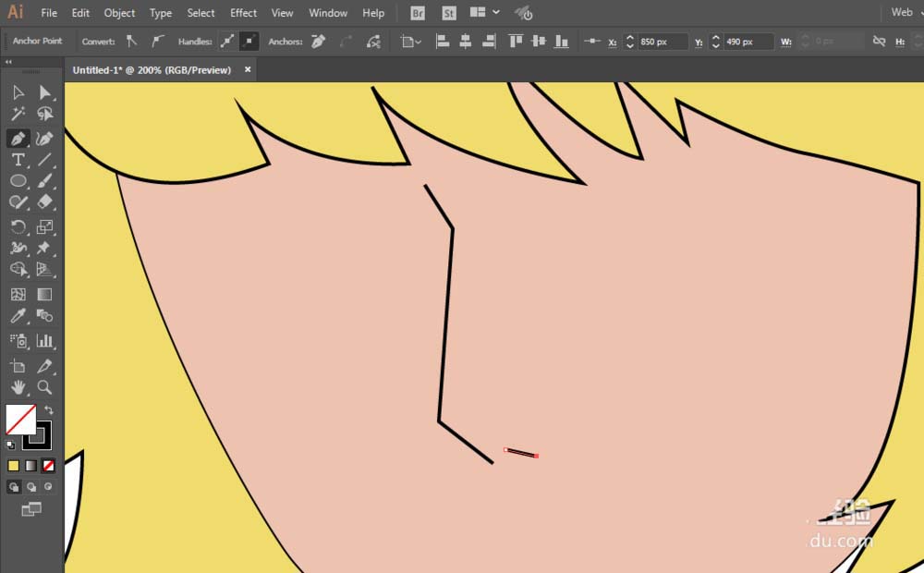The height and width of the screenshot is (573, 924).
Task: Select the Gradient tool
Action: 44,294
